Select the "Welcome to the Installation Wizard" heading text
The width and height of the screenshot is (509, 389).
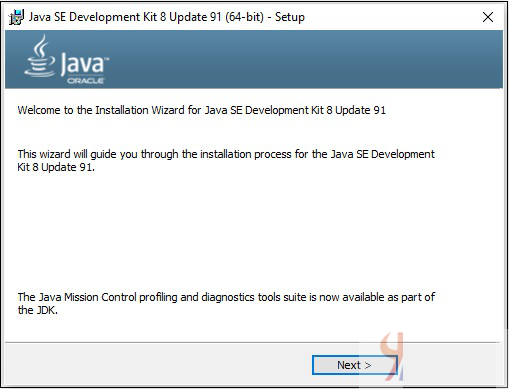tap(202, 110)
